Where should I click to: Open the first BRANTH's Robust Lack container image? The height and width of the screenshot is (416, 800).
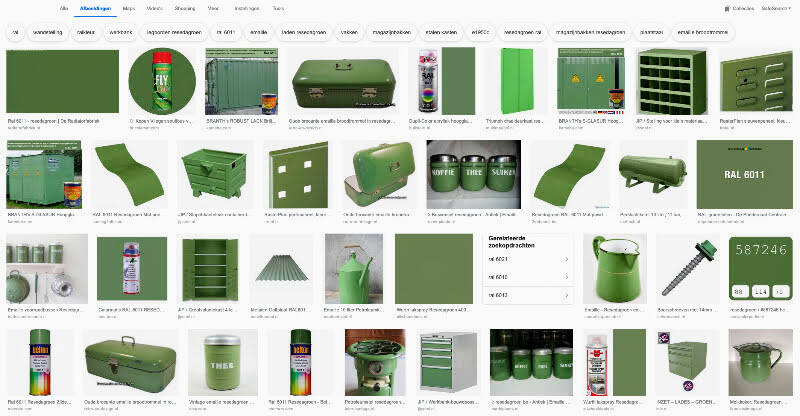[241, 81]
